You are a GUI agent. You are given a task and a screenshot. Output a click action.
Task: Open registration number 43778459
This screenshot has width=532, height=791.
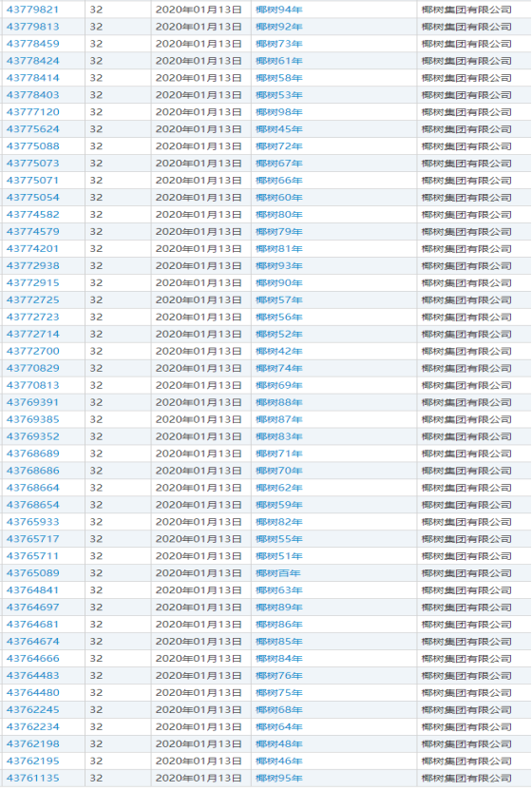33,44
